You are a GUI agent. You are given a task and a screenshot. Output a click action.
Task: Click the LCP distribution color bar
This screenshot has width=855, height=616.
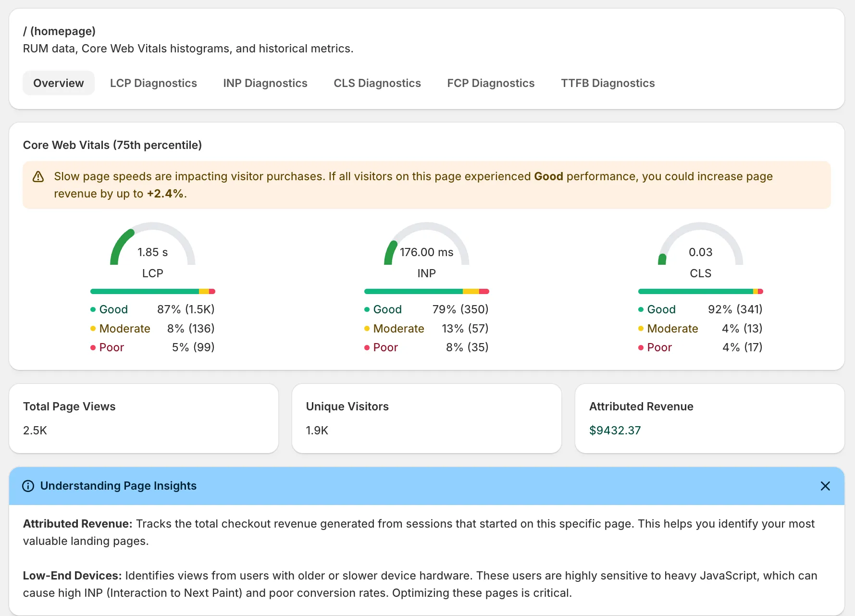coord(153,291)
